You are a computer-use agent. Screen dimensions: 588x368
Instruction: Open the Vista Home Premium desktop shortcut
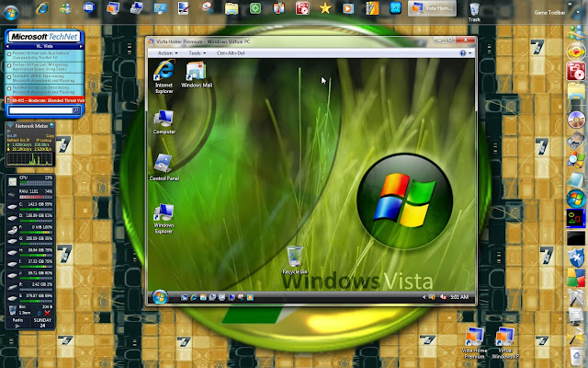[x=474, y=343]
